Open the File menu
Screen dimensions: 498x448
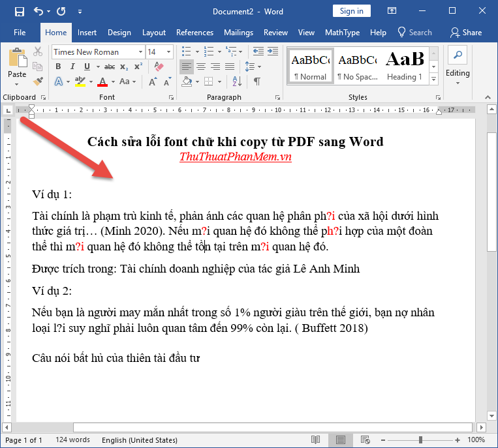(x=20, y=33)
